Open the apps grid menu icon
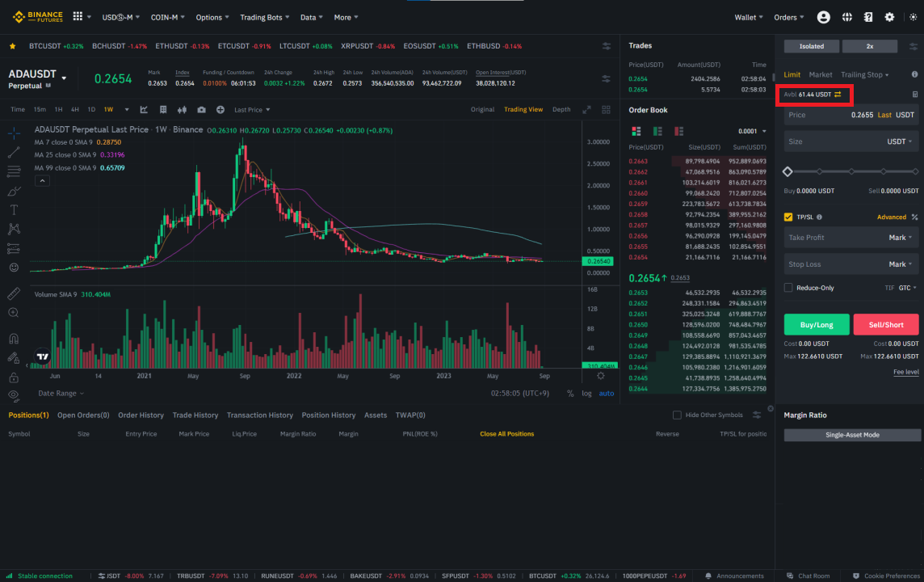Image resolution: width=924 pixels, height=582 pixels. 78,16
